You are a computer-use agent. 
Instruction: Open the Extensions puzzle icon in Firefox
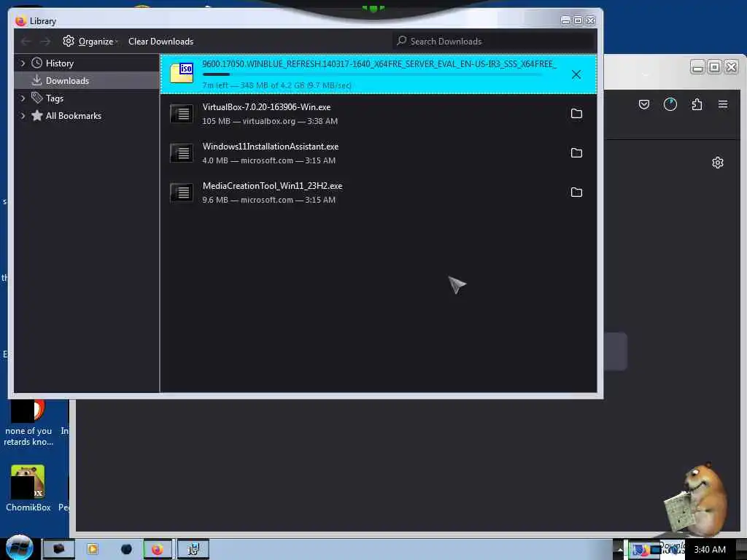tap(697, 104)
